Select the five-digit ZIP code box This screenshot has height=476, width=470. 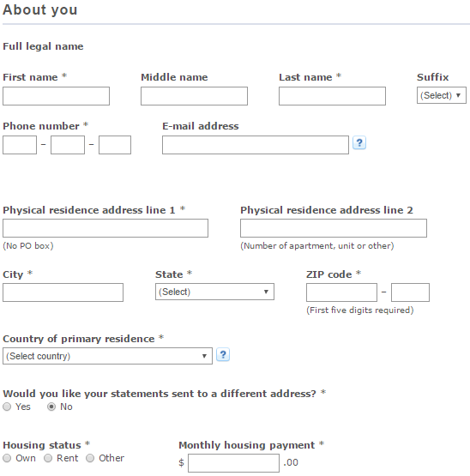341,292
